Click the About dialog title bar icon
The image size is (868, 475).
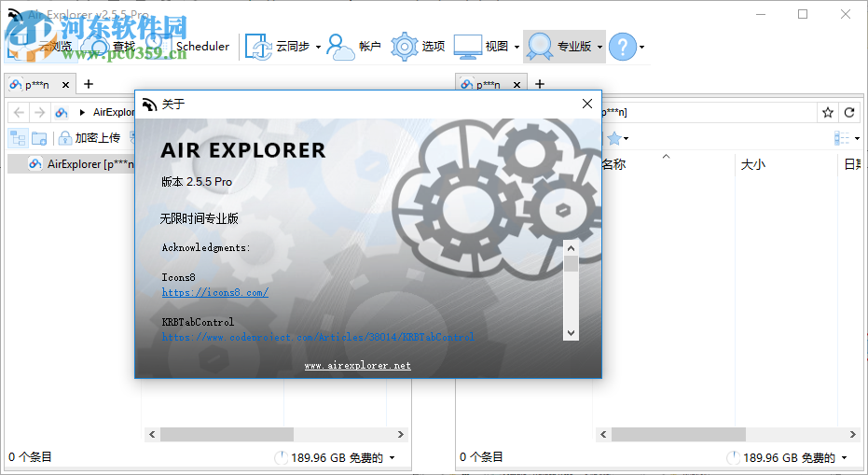pos(149,105)
